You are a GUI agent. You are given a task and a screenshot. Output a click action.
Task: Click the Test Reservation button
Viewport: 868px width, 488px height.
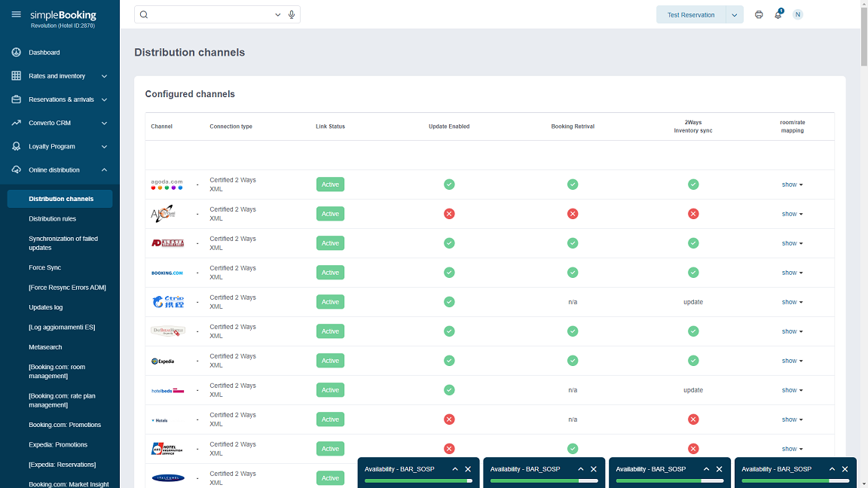click(691, 14)
